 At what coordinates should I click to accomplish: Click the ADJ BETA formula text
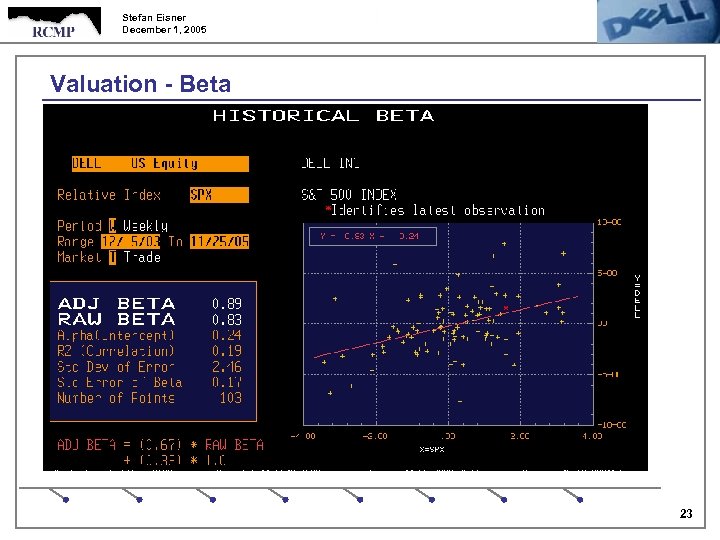click(x=160, y=452)
